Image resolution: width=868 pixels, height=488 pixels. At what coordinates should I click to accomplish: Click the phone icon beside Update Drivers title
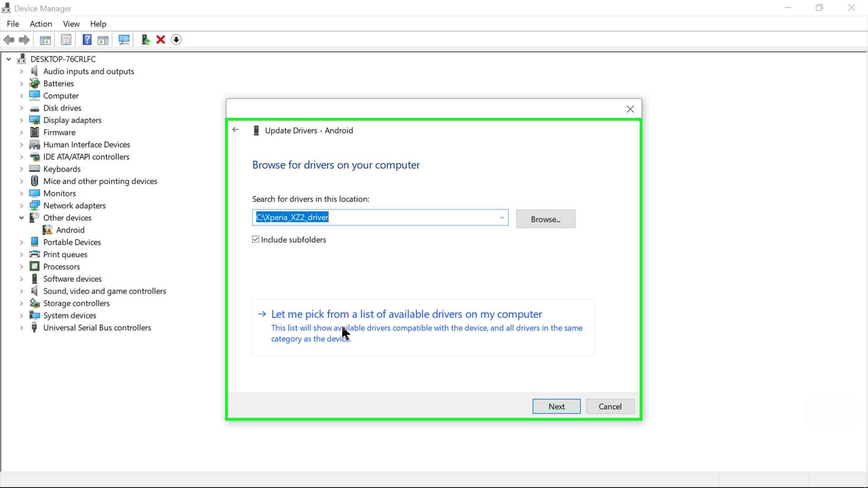256,130
